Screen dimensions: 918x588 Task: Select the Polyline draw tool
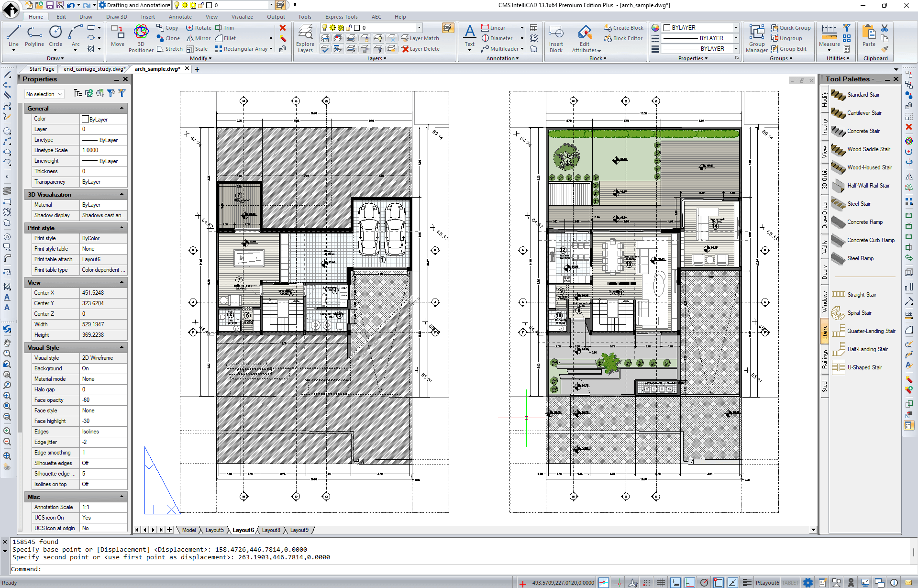point(34,36)
